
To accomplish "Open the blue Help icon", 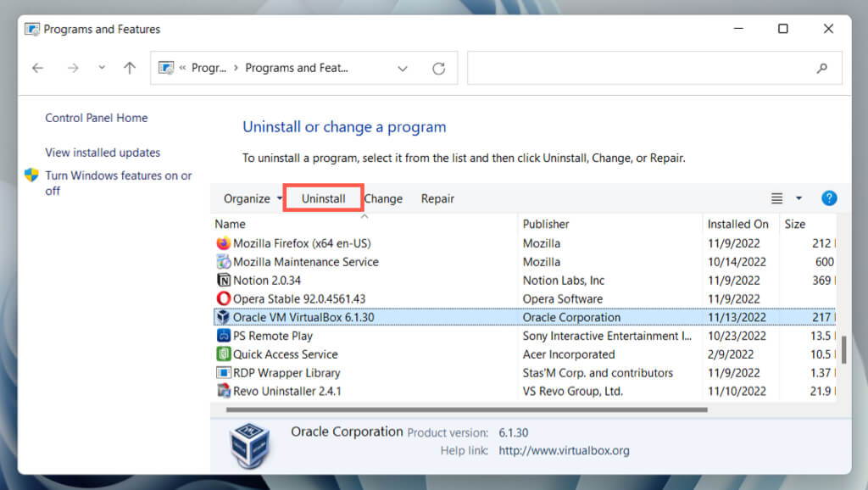I will [829, 198].
